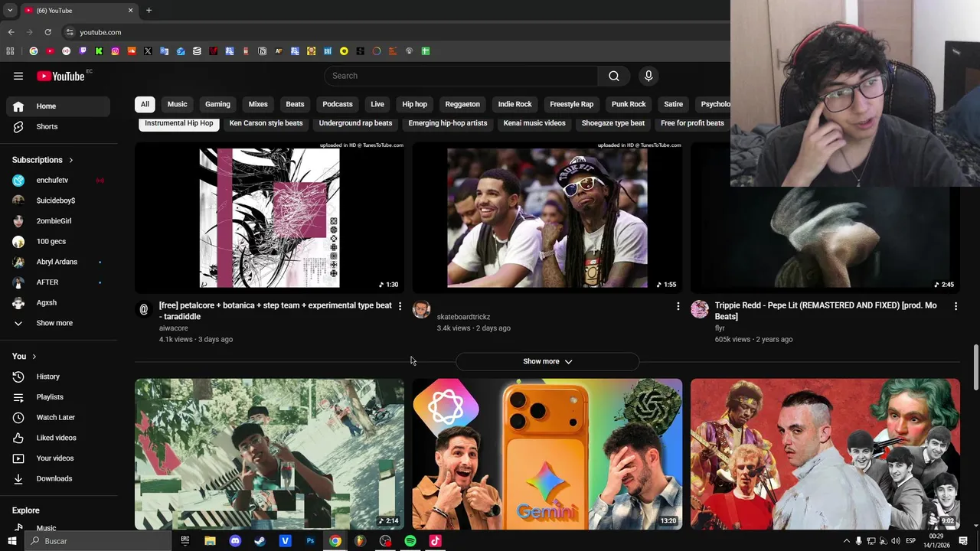This screenshot has height=551, width=980.
Task: Expand the You section chevron
Action: [34, 357]
